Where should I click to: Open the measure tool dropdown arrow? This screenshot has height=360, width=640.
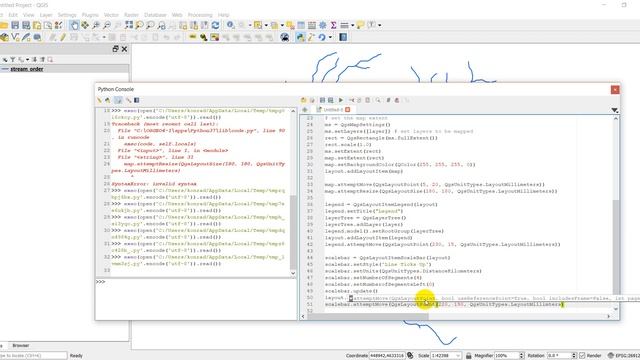pyautogui.click(x=353, y=25)
